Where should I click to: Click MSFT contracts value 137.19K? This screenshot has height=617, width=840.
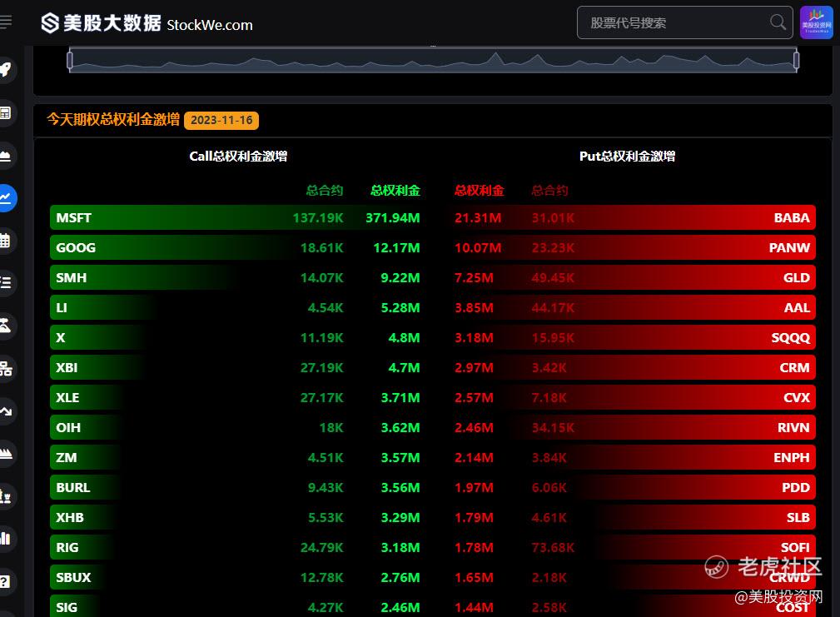(318, 218)
